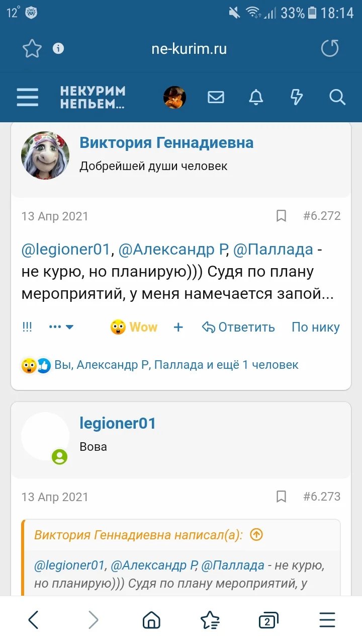This screenshot has height=644, width=362.
Task: Reload the page with the refresh icon
Action: coord(330,49)
